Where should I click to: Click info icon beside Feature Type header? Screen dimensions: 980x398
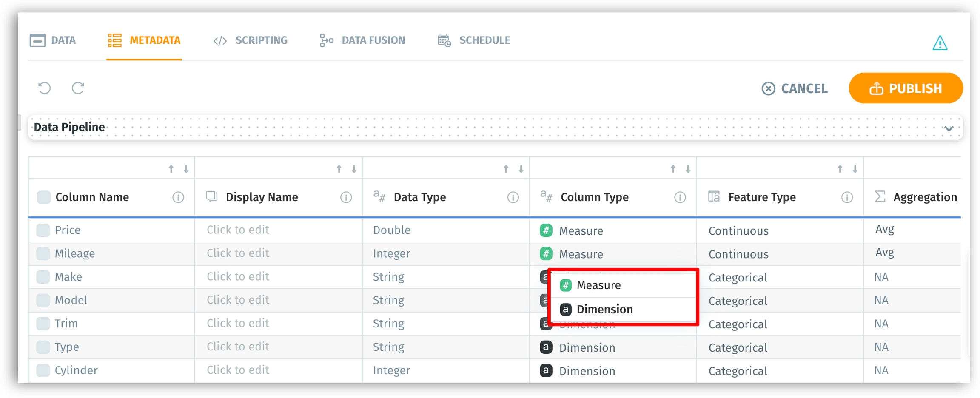(x=847, y=197)
